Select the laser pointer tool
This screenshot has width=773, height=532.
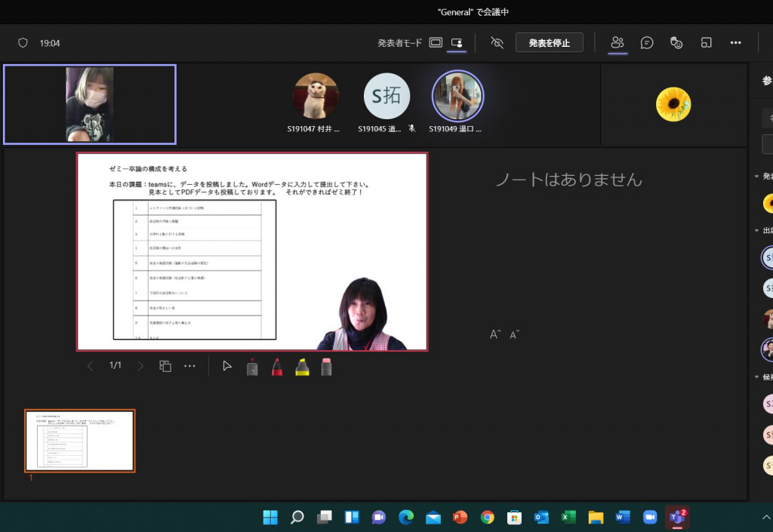252,367
